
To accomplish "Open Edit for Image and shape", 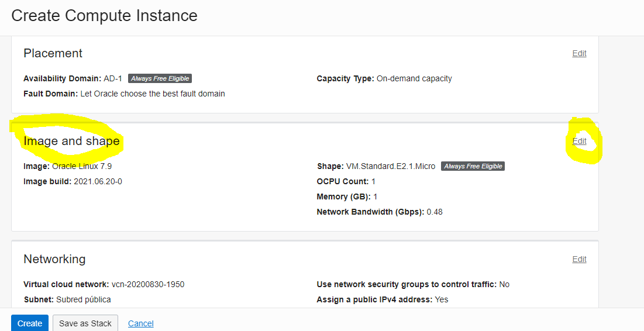I will pyautogui.click(x=579, y=141).
